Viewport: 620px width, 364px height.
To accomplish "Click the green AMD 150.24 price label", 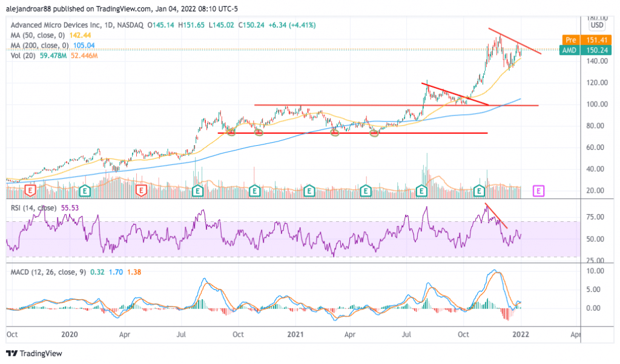I will coord(585,50).
